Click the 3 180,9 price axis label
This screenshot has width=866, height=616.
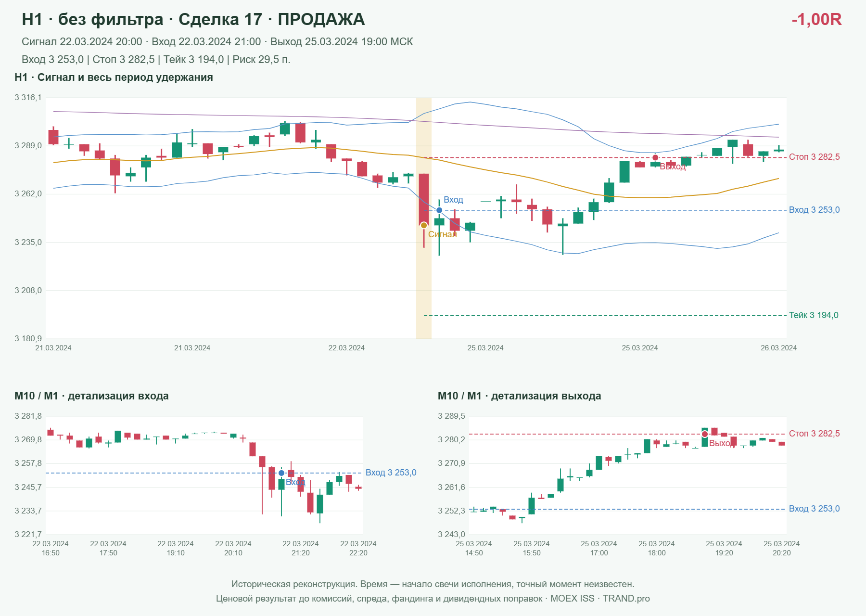[28, 339]
